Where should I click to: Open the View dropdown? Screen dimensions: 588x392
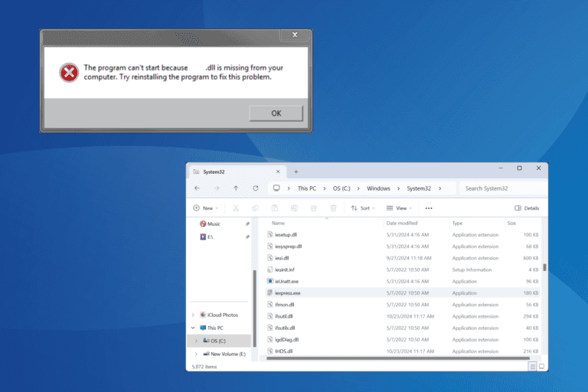coord(399,208)
